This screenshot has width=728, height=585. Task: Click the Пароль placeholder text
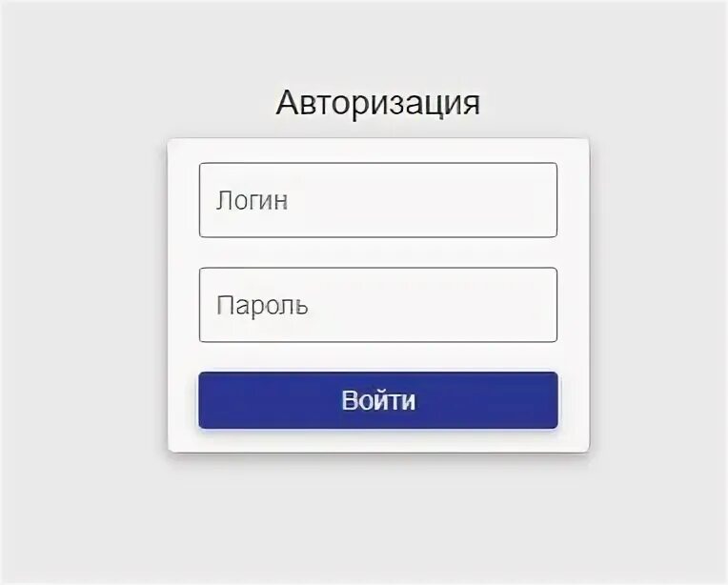[262, 306]
